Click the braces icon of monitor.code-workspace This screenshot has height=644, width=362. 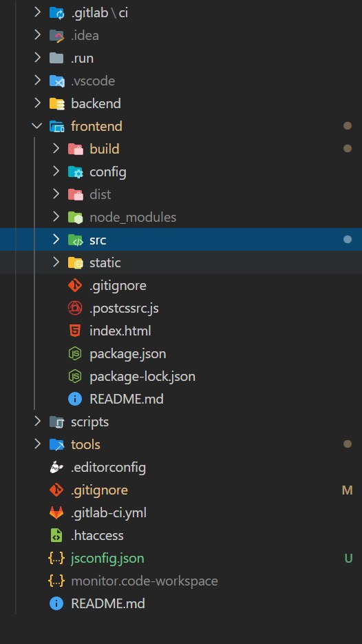56,581
